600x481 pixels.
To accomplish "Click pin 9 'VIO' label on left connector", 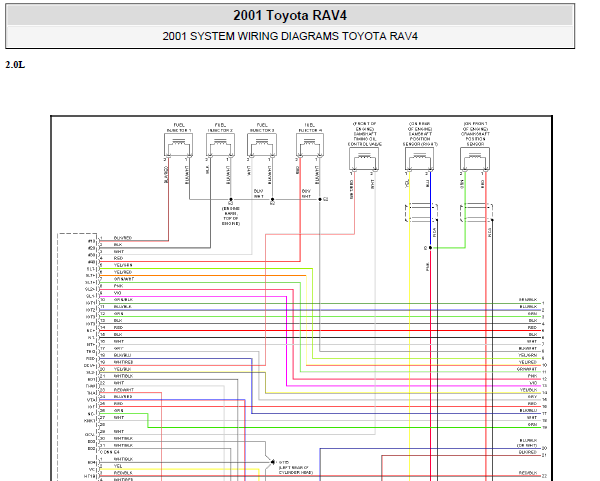I will (117, 293).
